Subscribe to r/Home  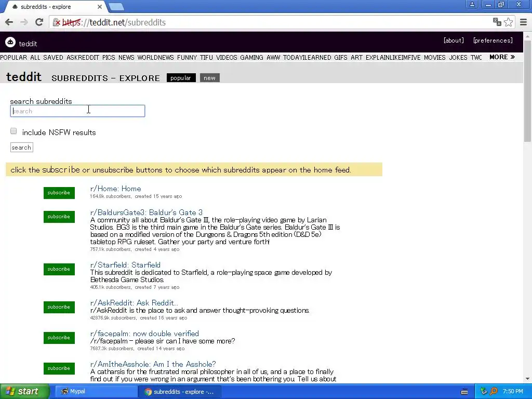coord(59,193)
